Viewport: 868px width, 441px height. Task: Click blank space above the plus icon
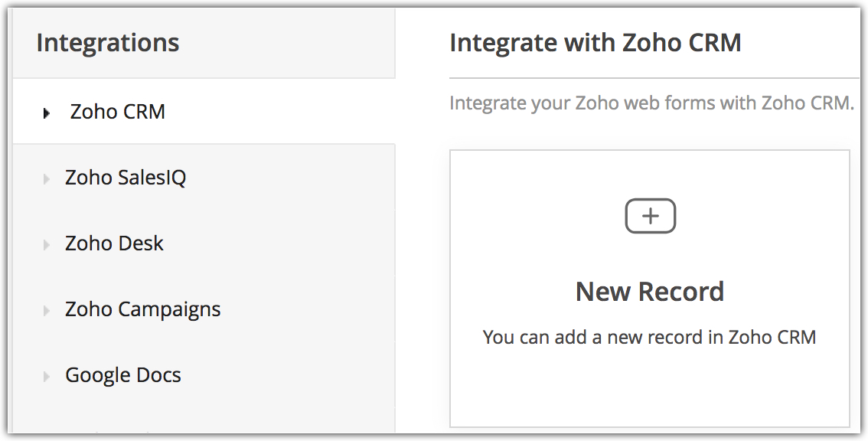650,173
